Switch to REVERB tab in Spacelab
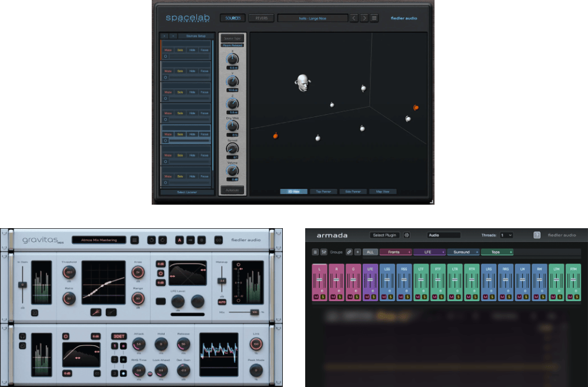Image resolution: width=588 pixels, height=387 pixels. point(262,18)
